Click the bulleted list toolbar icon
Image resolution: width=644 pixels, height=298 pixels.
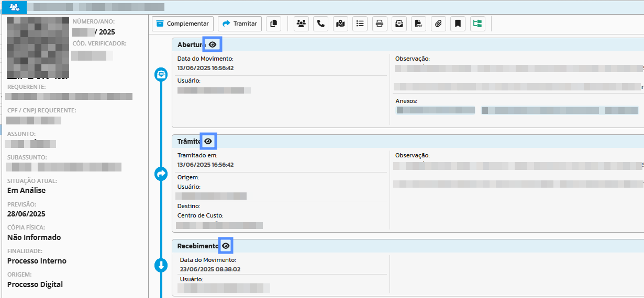click(x=360, y=24)
